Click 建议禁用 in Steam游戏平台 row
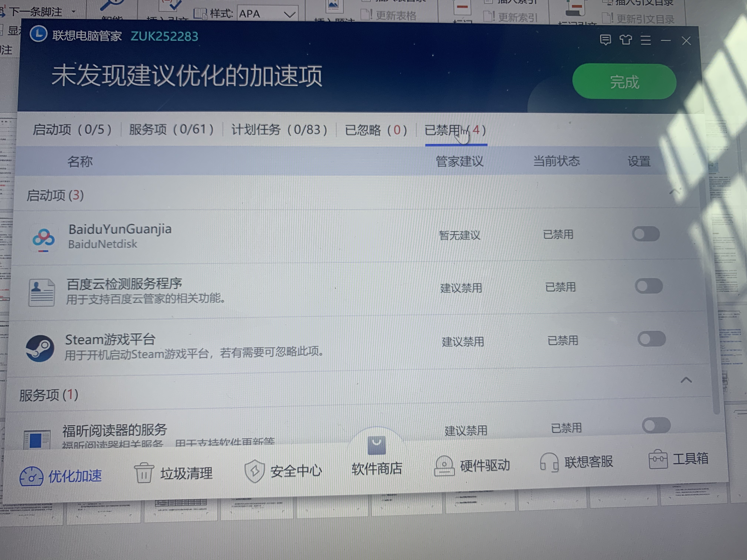Screen dimensions: 747x560 click(463, 342)
